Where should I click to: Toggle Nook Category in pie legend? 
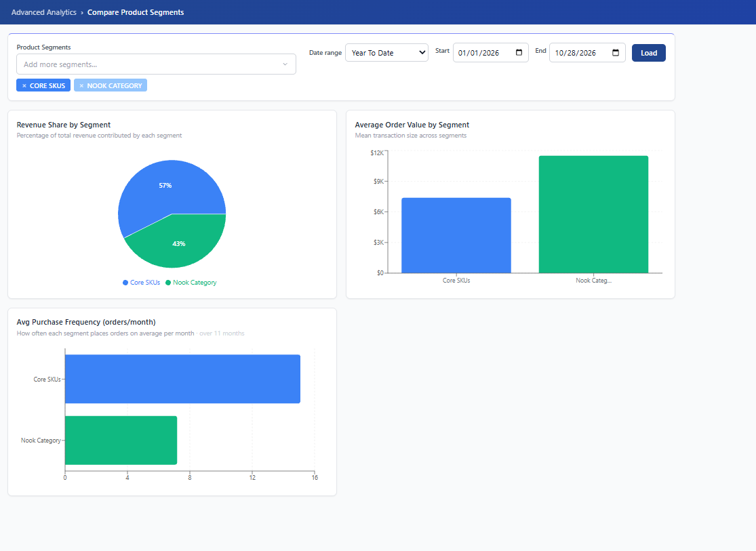pos(191,283)
